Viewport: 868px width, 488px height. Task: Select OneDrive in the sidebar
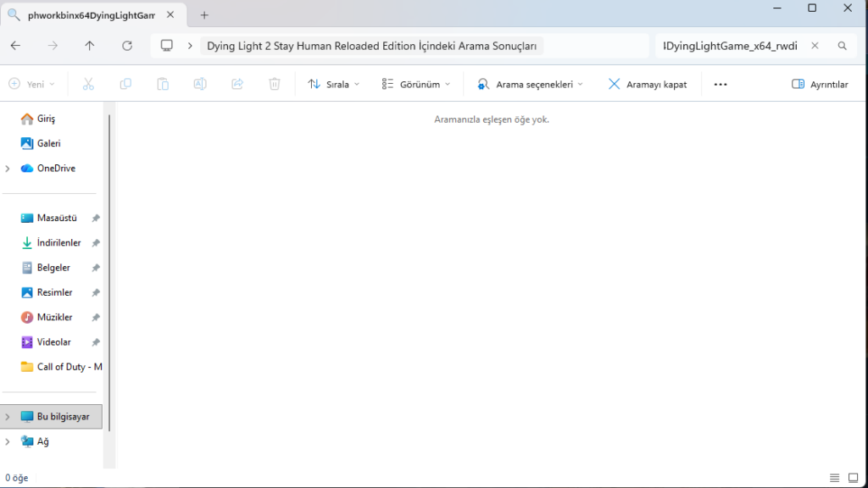point(56,169)
